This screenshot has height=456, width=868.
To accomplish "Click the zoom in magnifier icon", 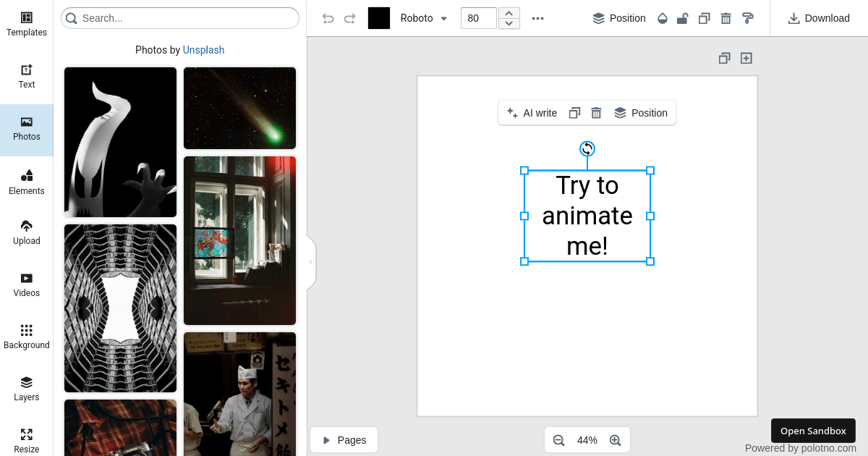I will point(616,440).
